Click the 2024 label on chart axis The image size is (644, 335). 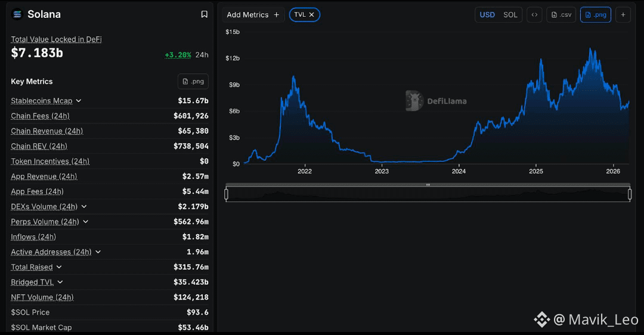pyautogui.click(x=459, y=171)
